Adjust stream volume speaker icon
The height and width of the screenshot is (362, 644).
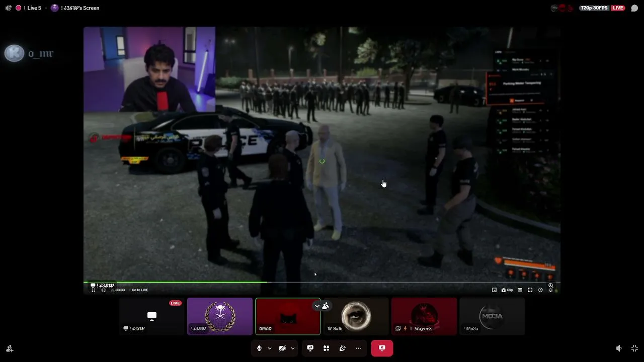click(x=104, y=290)
